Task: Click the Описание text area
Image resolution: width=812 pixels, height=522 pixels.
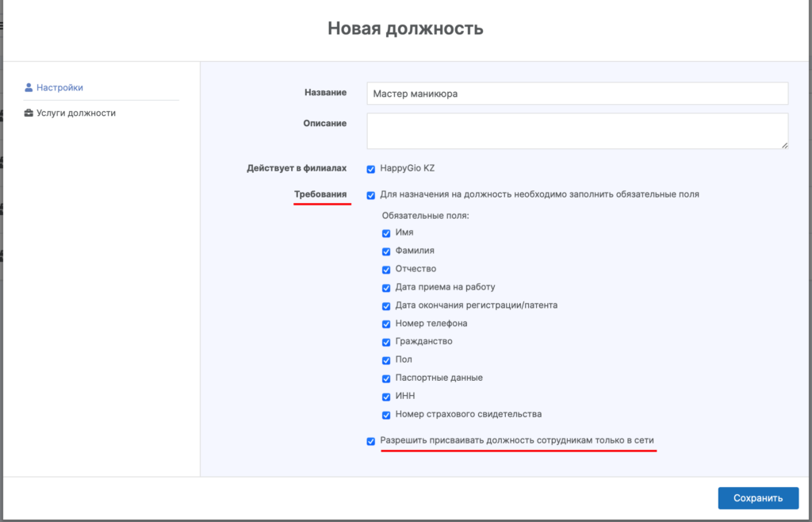Action: point(577,131)
